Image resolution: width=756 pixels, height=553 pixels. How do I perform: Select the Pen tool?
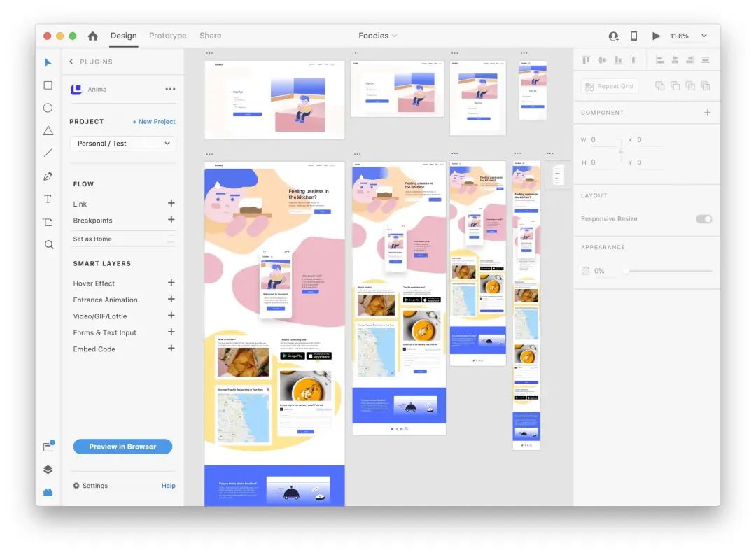pyautogui.click(x=48, y=176)
